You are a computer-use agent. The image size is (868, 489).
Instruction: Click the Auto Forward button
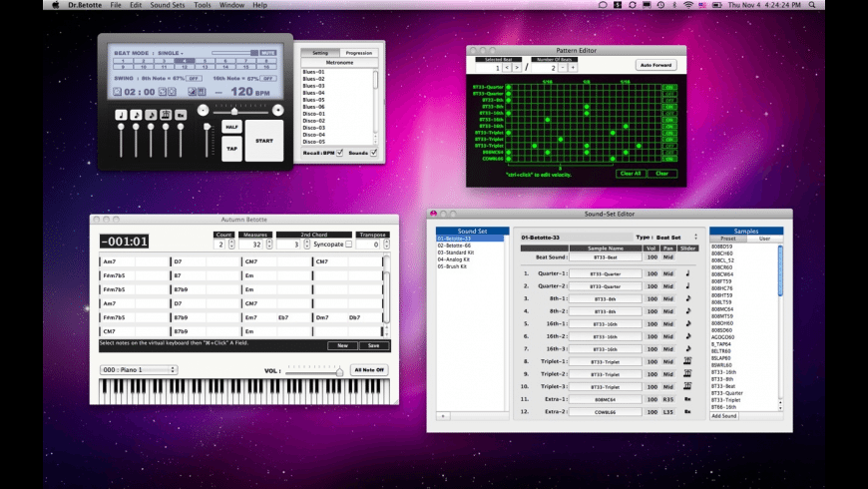click(x=656, y=65)
